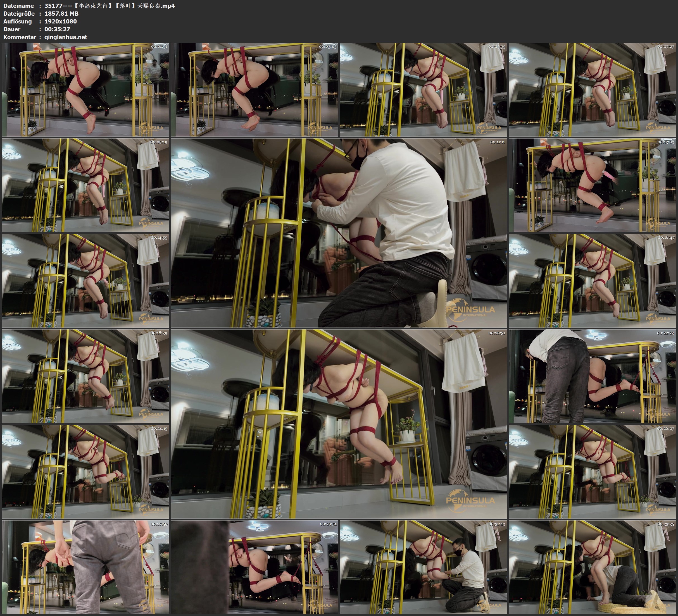Select the thumbnail timestamped 00:16:47
Screen dimensions: 678x616
pos(592,281)
